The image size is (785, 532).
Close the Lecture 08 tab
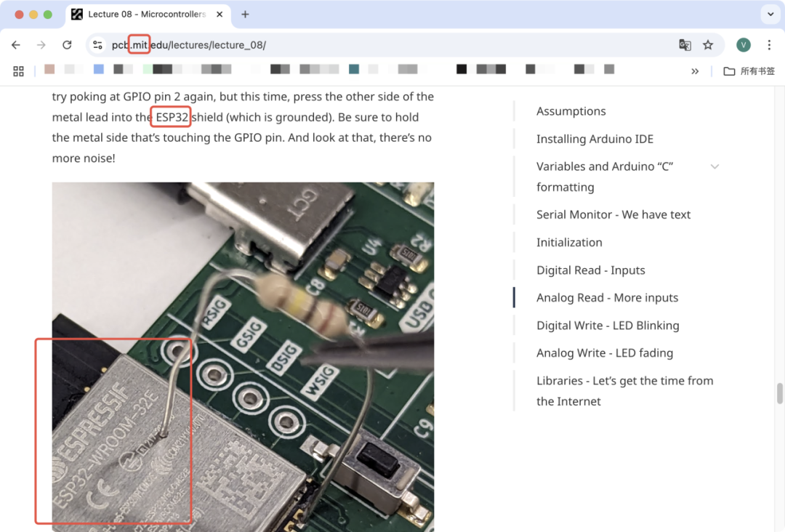point(220,15)
